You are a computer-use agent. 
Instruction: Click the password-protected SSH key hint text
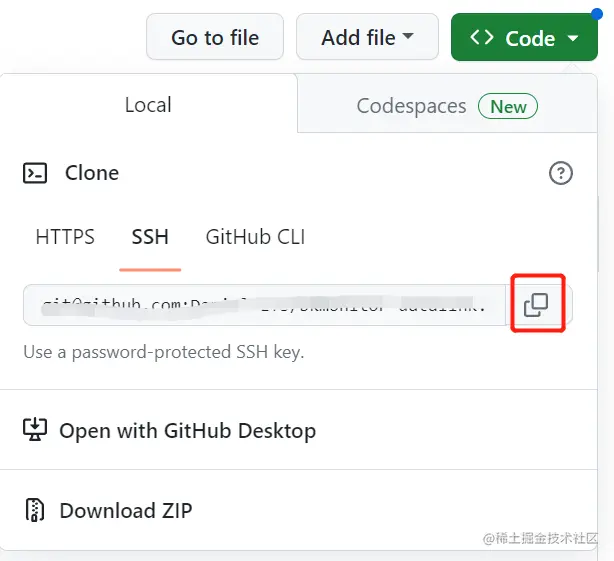(x=164, y=352)
